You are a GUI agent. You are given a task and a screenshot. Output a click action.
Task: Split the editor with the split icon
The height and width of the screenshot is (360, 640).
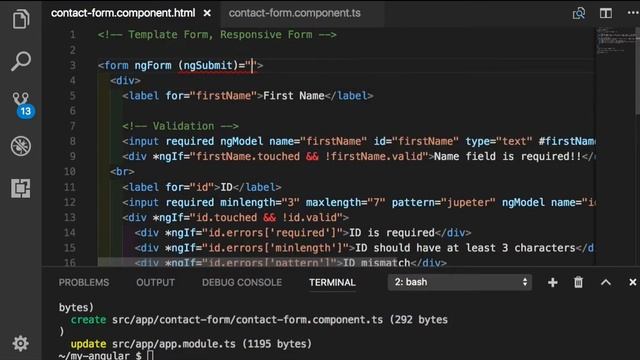606,13
